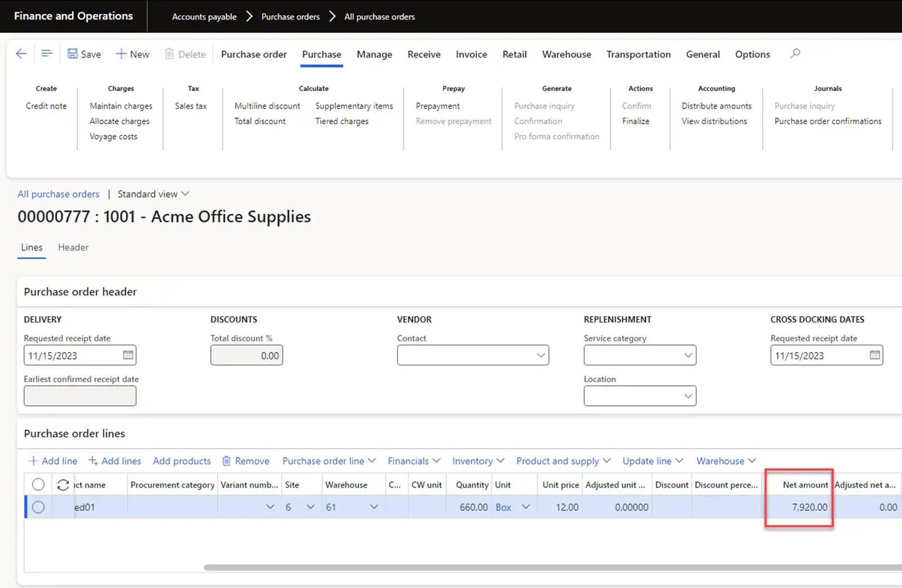Viewport: 902px width, 588px height.
Task: Click the search magnifier icon in ribbon
Action: pyautogui.click(x=795, y=54)
